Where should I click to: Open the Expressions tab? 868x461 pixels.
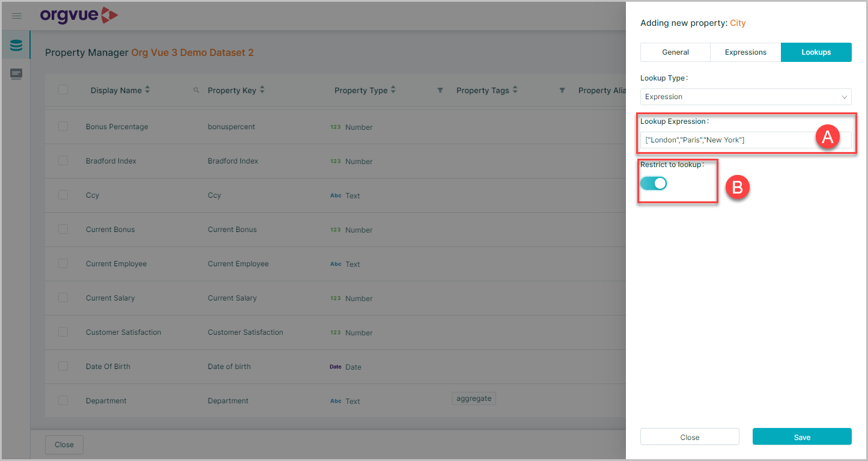tap(745, 52)
